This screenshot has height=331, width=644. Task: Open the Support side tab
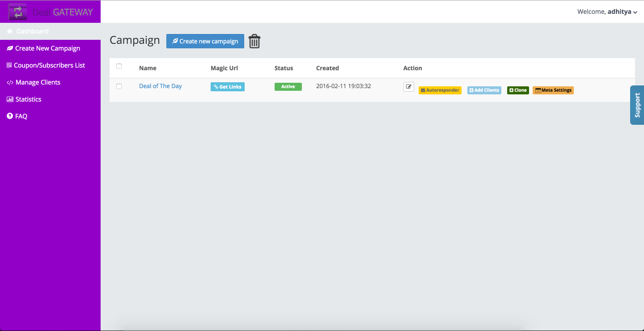pyautogui.click(x=637, y=105)
